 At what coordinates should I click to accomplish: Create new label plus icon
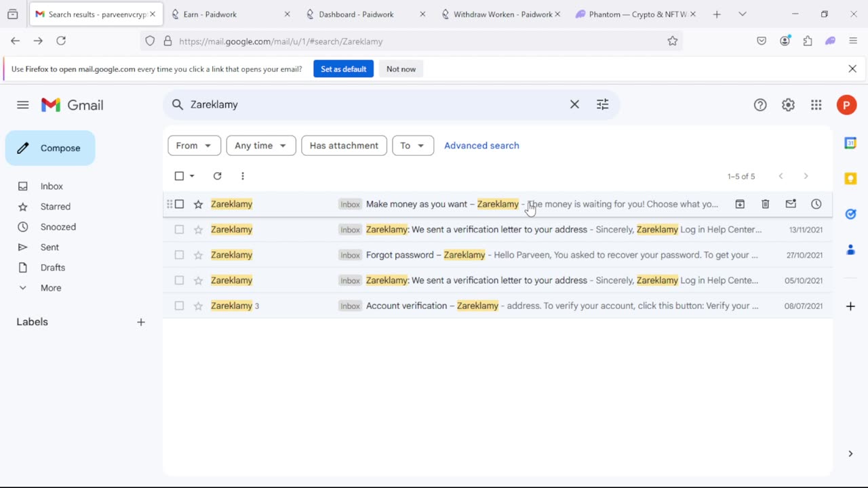pyautogui.click(x=141, y=322)
